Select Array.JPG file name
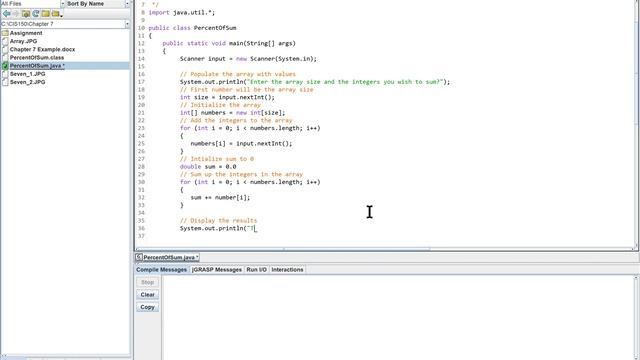 [x=23, y=41]
